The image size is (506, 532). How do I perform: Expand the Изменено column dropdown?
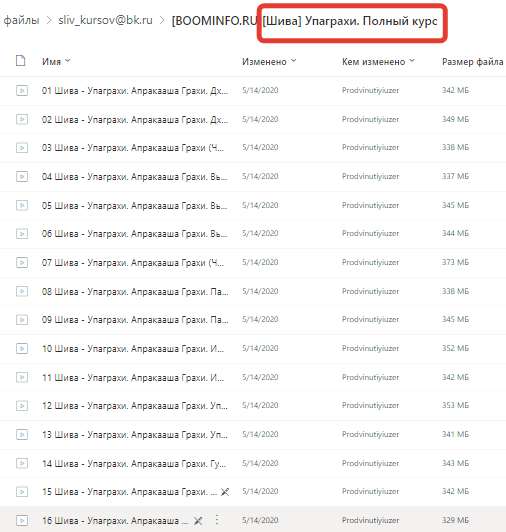point(294,61)
